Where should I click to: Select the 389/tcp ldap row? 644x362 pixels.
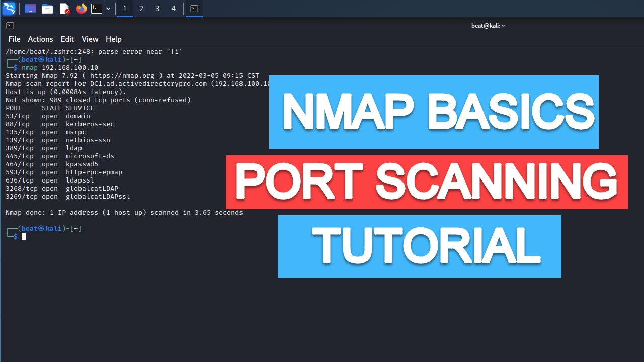click(x=44, y=148)
